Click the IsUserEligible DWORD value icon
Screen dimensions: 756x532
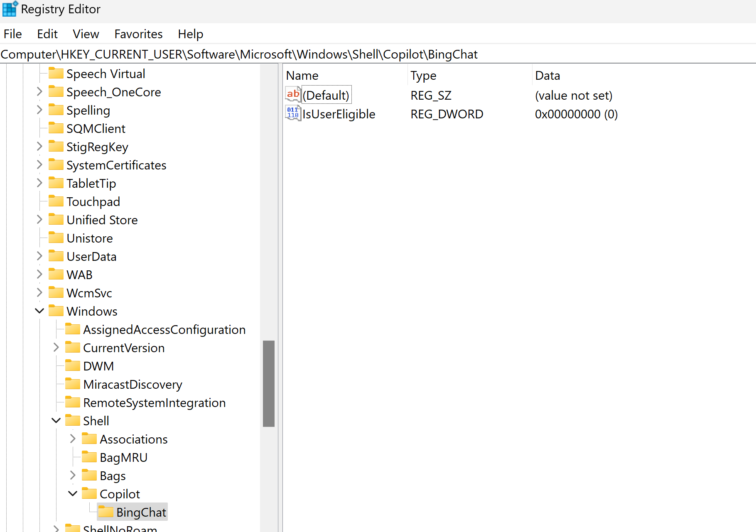(x=293, y=113)
